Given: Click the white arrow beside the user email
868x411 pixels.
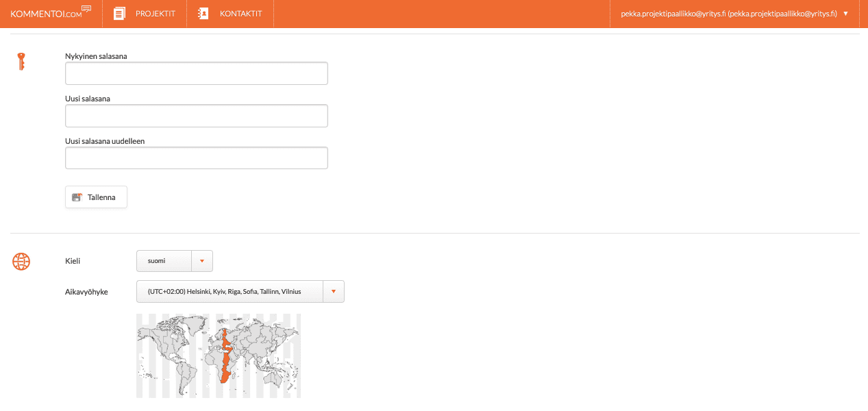Looking at the screenshot, I should [x=845, y=14].
